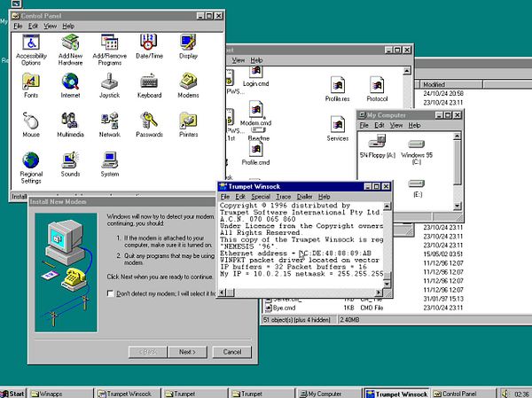Select the Services file icon
Viewport: 532px width, 398px height.
[337, 129]
